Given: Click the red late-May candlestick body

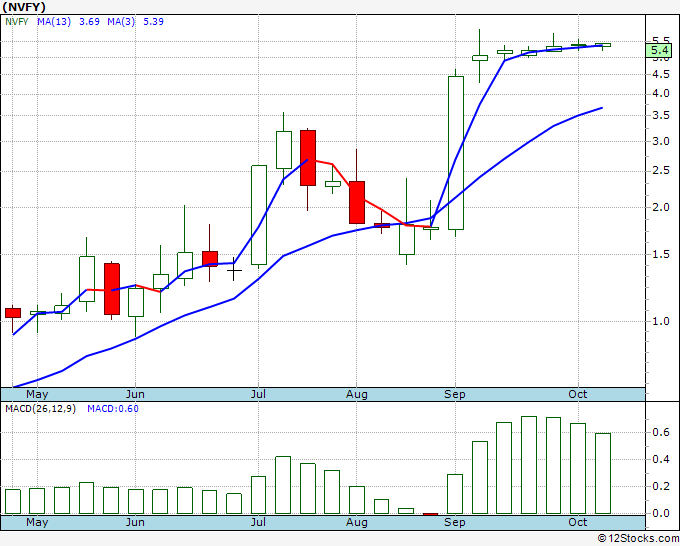Looking at the screenshot, I should click(x=112, y=289).
